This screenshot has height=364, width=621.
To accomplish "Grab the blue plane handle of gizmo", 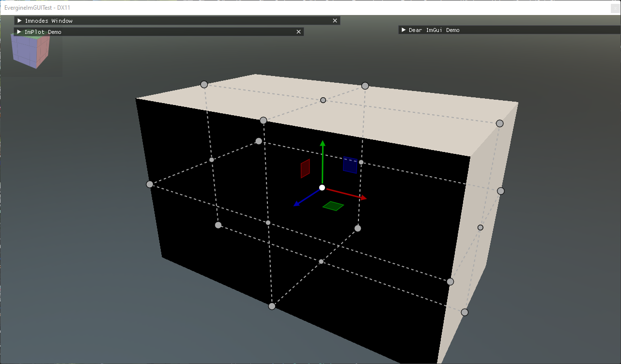I will click(x=350, y=165).
